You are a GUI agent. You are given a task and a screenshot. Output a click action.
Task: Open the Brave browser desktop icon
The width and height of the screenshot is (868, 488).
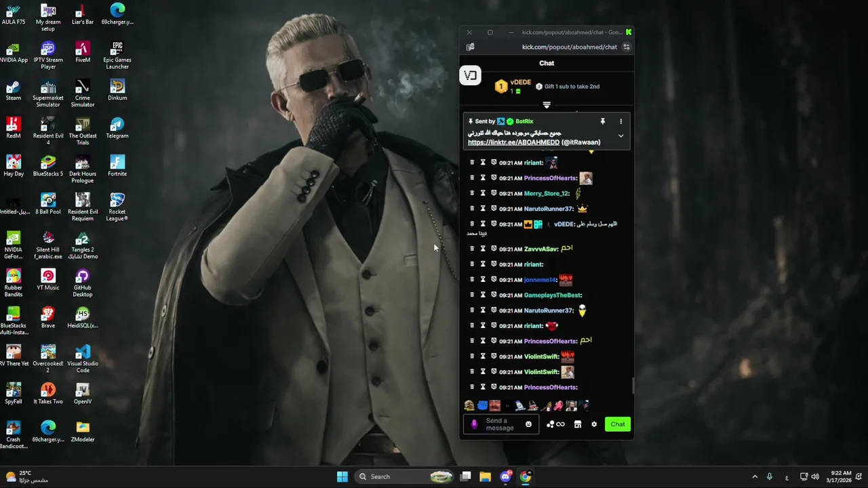point(48,318)
